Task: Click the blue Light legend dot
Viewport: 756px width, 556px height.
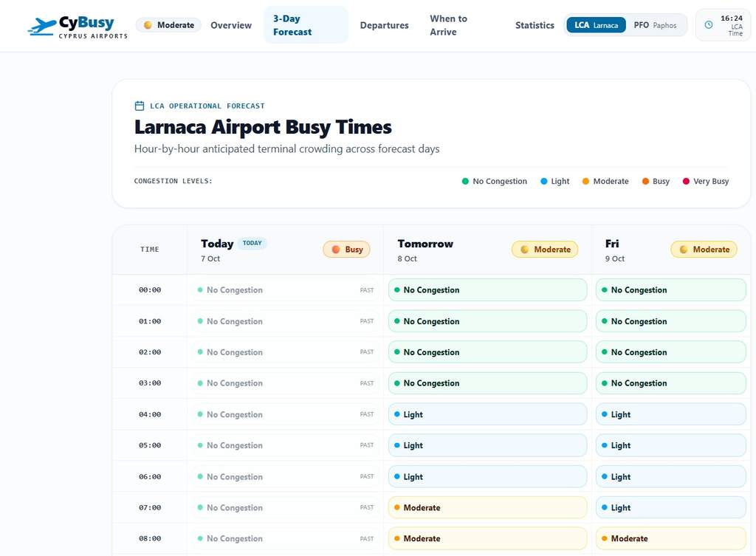Action: pyautogui.click(x=544, y=182)
